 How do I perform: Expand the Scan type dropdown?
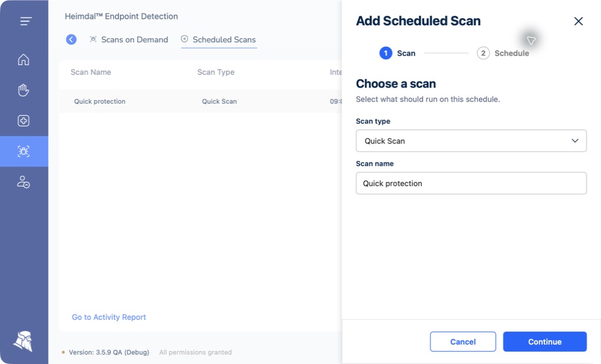pyautogui.click(x=471, y=141)
